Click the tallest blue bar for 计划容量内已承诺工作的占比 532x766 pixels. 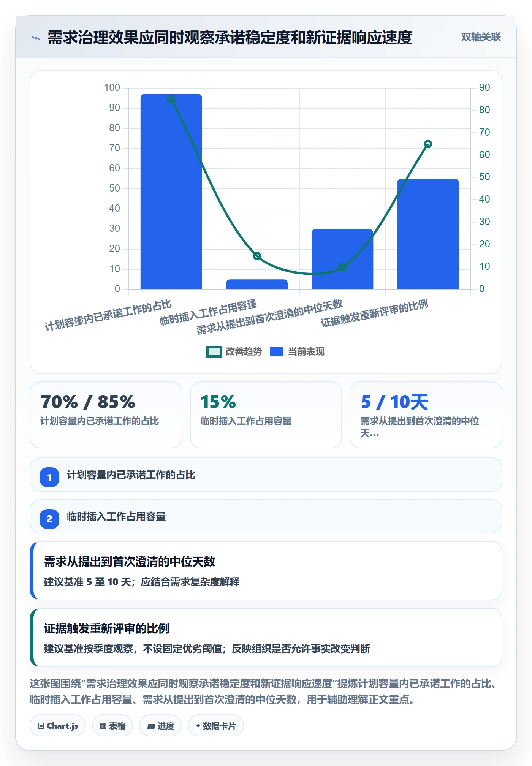[171, 191]
